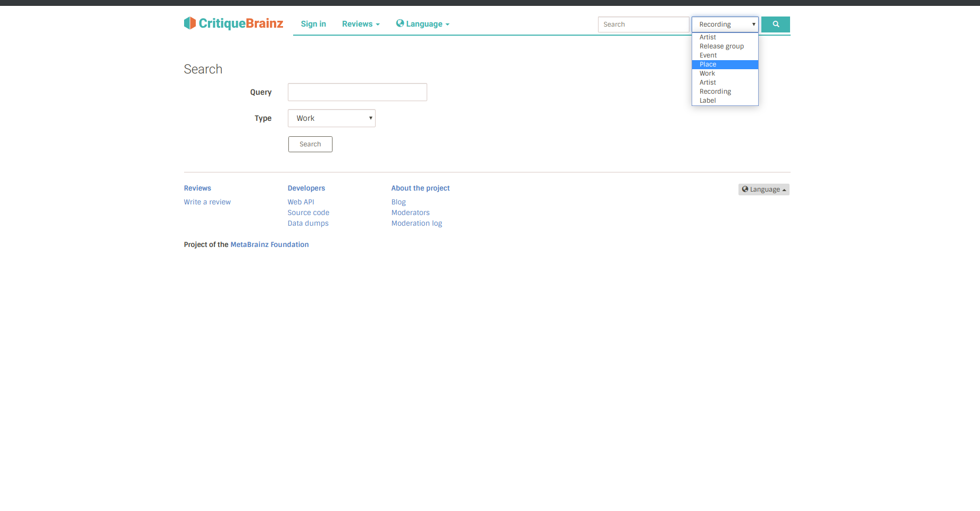The image size is (980, 511).
Task: Select Release group from the open list
Action: 721,46
